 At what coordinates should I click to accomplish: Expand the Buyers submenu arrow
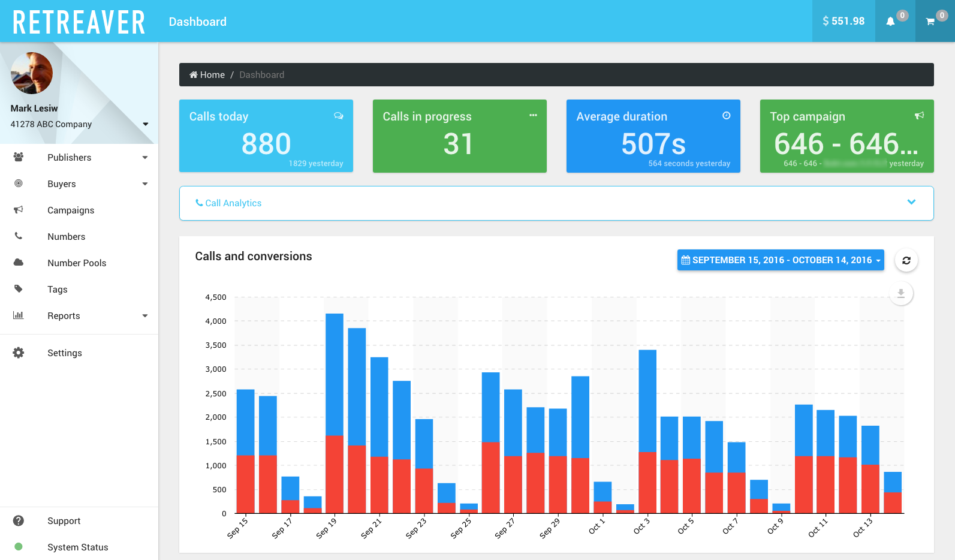click(x=145, y=184)
